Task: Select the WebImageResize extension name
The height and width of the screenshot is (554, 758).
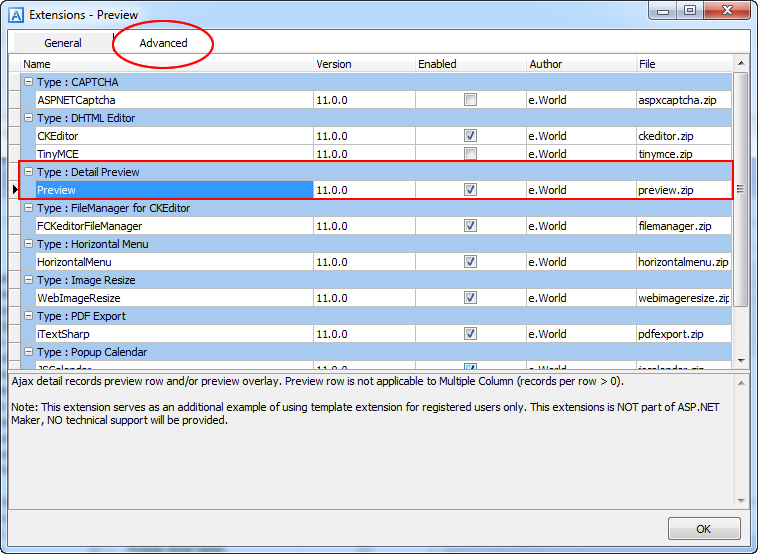Action: click(174, 298)
